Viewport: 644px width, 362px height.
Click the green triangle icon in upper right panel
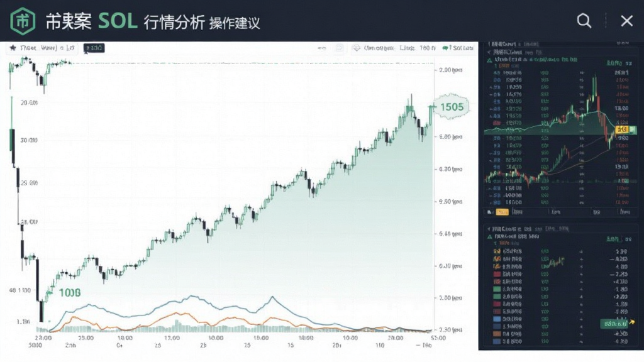pos(489,60)
